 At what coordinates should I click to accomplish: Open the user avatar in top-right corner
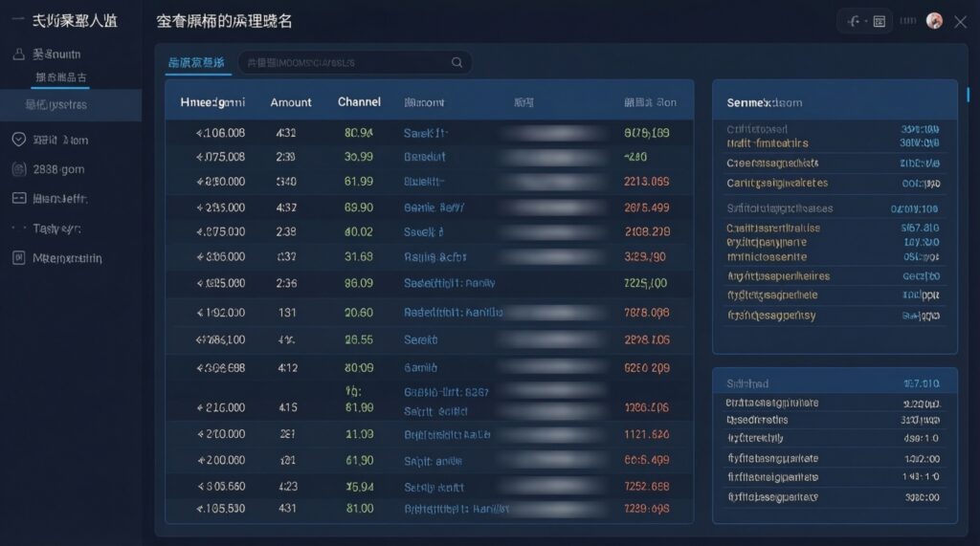934,21
